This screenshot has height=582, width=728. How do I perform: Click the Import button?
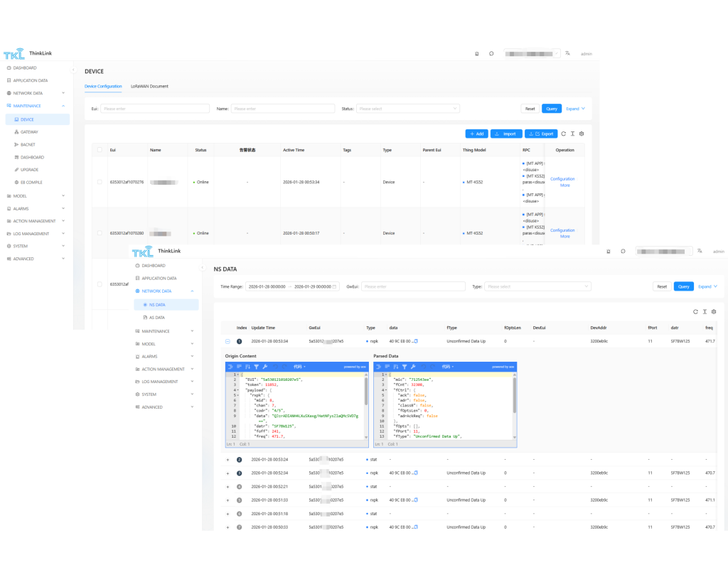tap(506, 134)
